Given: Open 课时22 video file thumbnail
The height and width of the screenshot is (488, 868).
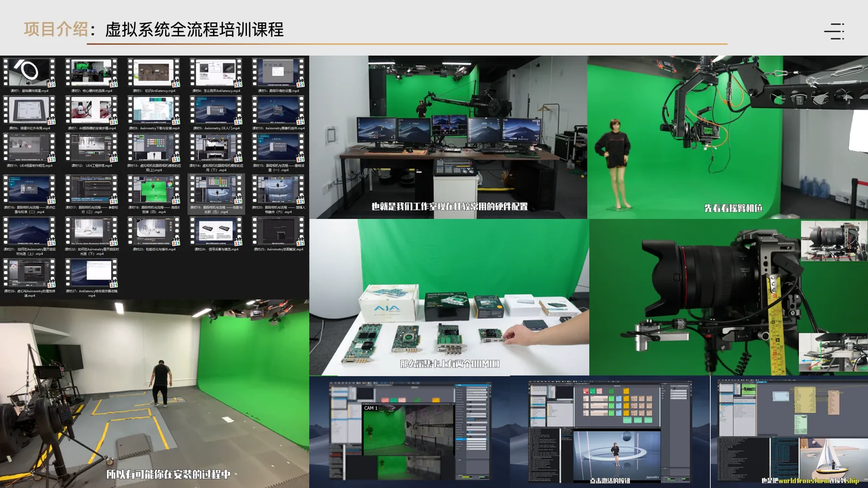Looking at the screenshot, I should [x=92, y=232].
